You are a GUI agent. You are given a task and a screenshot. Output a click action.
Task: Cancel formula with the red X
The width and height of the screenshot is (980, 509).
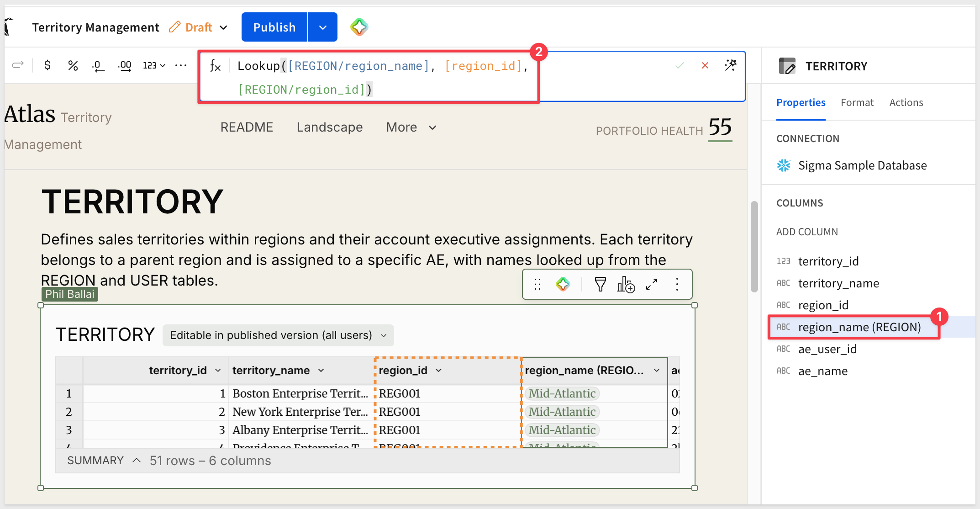[x=705, y=66]
